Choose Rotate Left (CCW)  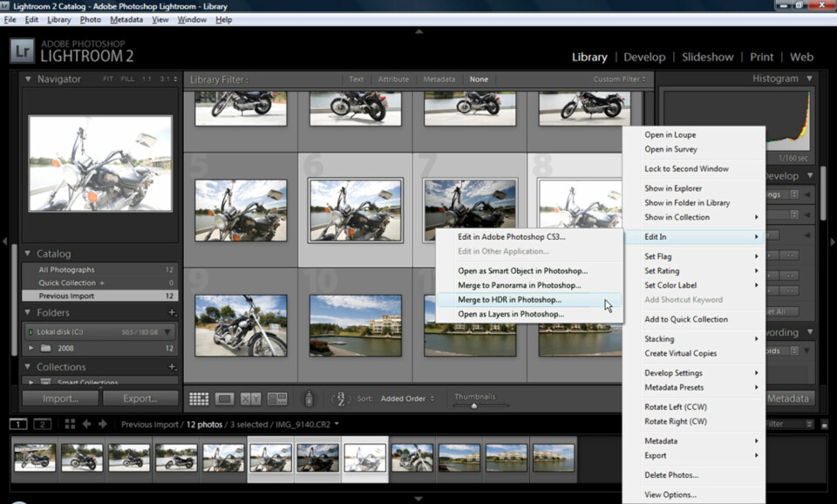tap(693, 407)
